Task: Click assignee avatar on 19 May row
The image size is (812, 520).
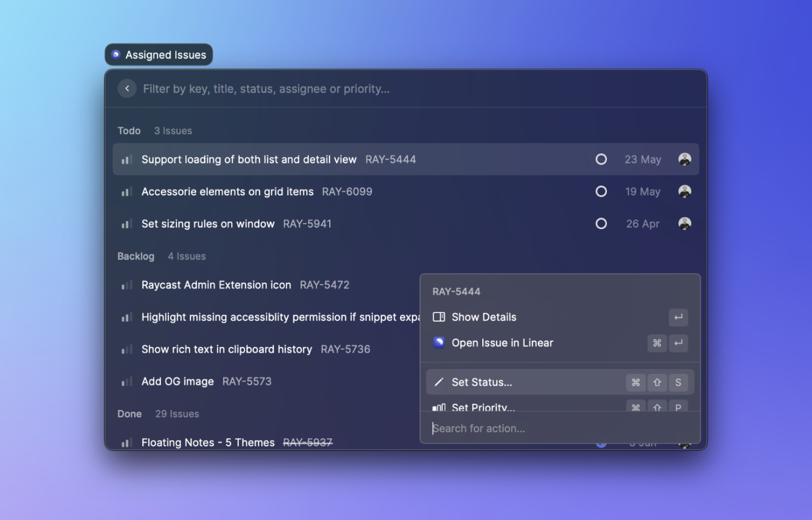Action: coord(685,191)
